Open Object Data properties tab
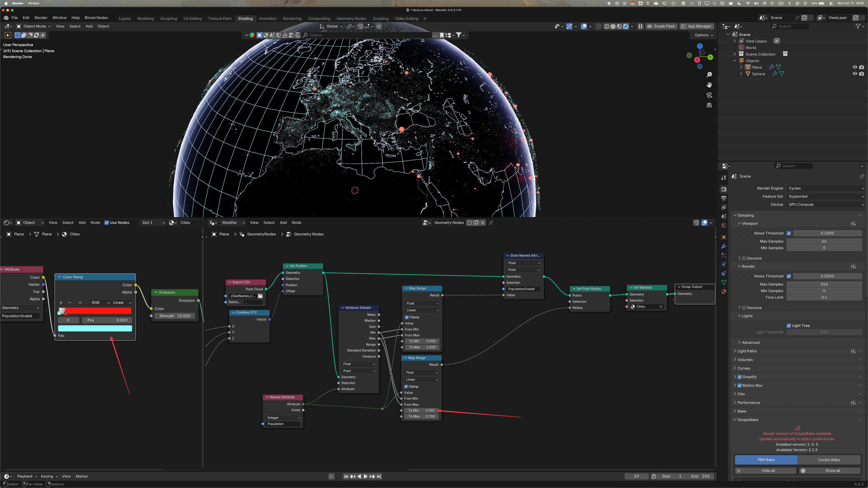 (x=724, y=282)
